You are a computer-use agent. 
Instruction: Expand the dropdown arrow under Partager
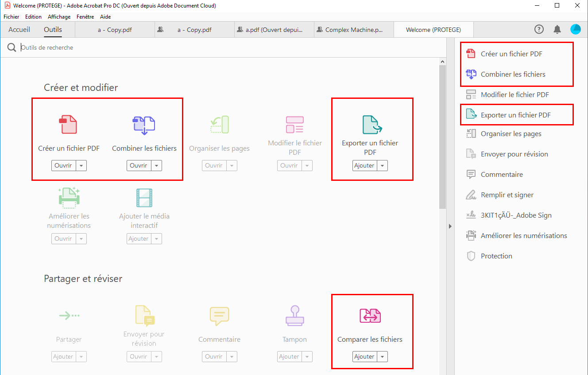click(81, 356)
